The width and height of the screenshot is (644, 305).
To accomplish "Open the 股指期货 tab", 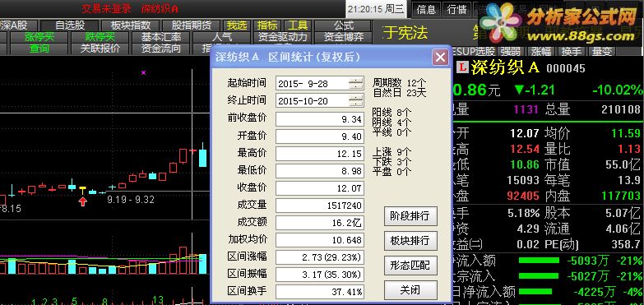I will (x=192, y=25).
